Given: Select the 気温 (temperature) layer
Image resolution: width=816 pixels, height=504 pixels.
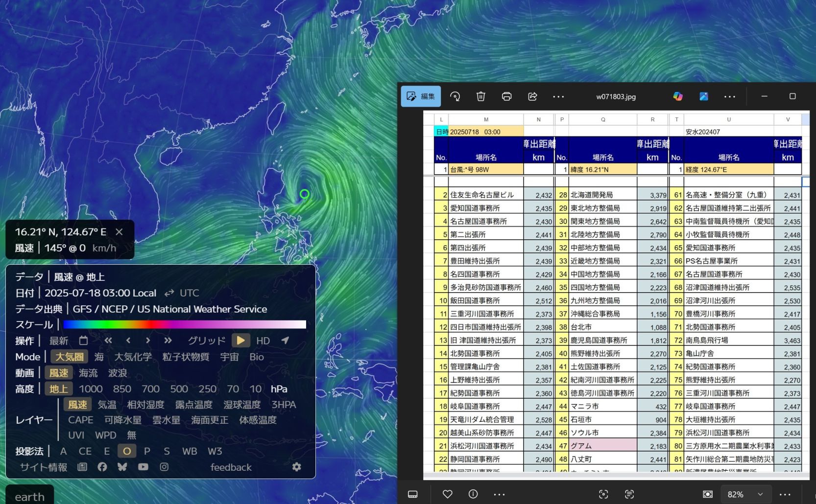Looking at the screenshot, I should point(107,405).
